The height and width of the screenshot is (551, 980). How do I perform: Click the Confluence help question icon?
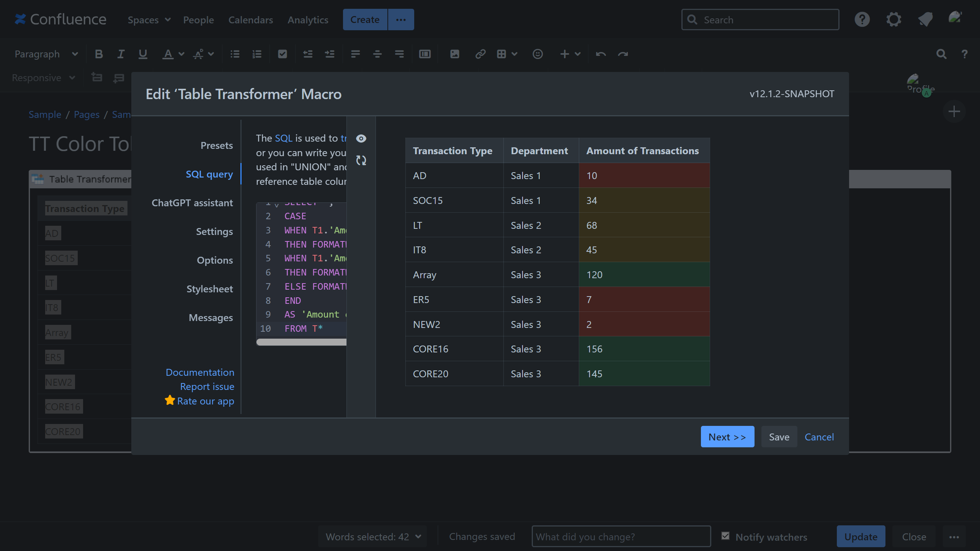(862, 20)
